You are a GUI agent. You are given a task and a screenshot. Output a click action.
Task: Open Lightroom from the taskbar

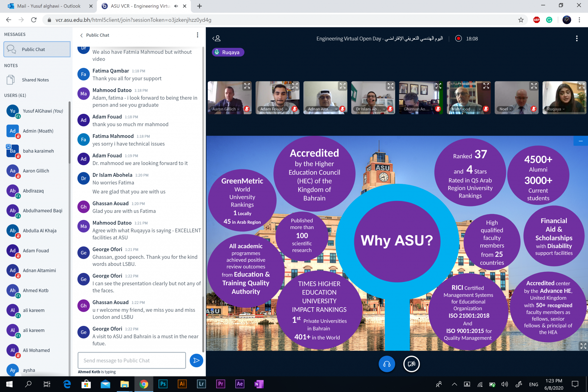coord(201,384)
